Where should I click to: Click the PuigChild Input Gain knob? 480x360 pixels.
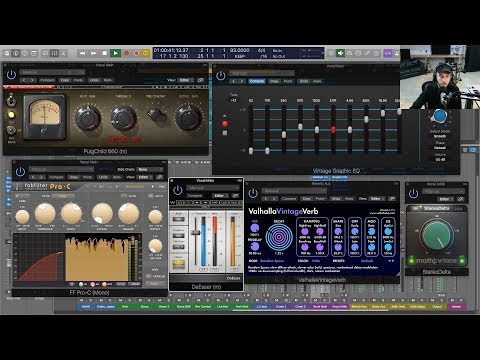click(x=88, y=118)
